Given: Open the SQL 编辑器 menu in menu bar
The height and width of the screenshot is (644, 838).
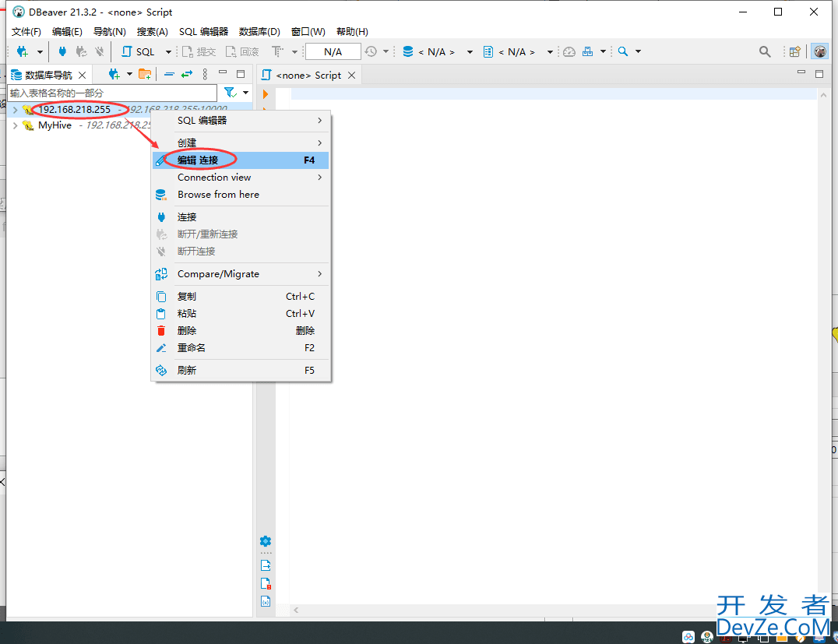Looking at the screenshot, I should pyautogui.click(x=203, y=31).
